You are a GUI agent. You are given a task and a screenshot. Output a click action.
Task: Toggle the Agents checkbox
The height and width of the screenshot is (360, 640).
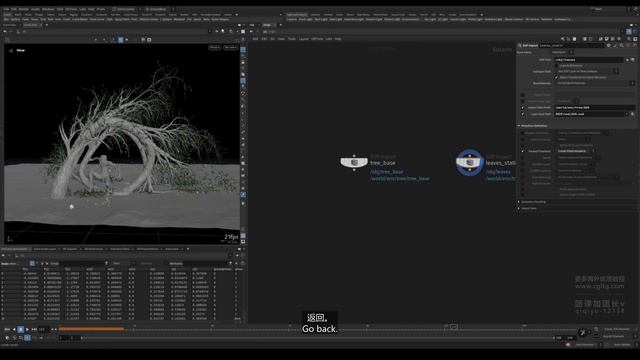[522, 158]
